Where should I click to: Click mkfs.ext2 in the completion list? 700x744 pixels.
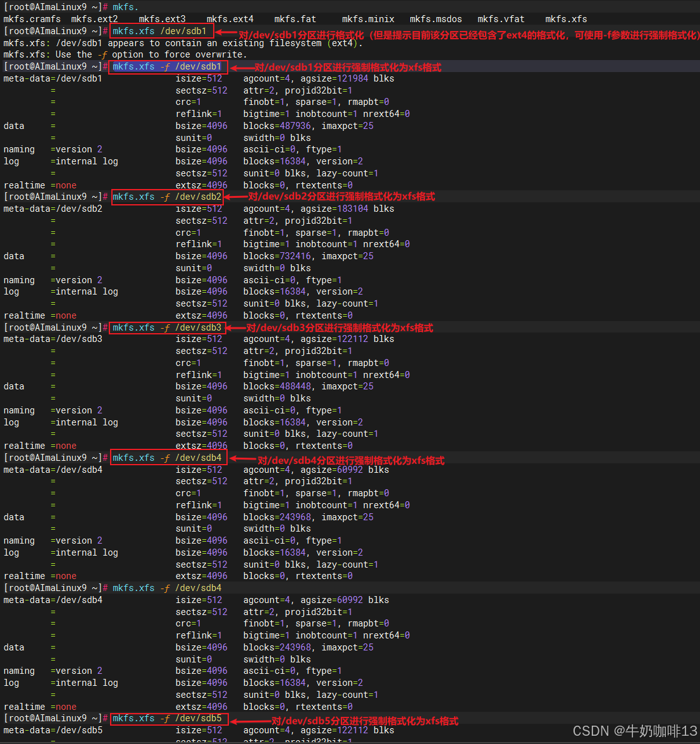coord(94,20)
